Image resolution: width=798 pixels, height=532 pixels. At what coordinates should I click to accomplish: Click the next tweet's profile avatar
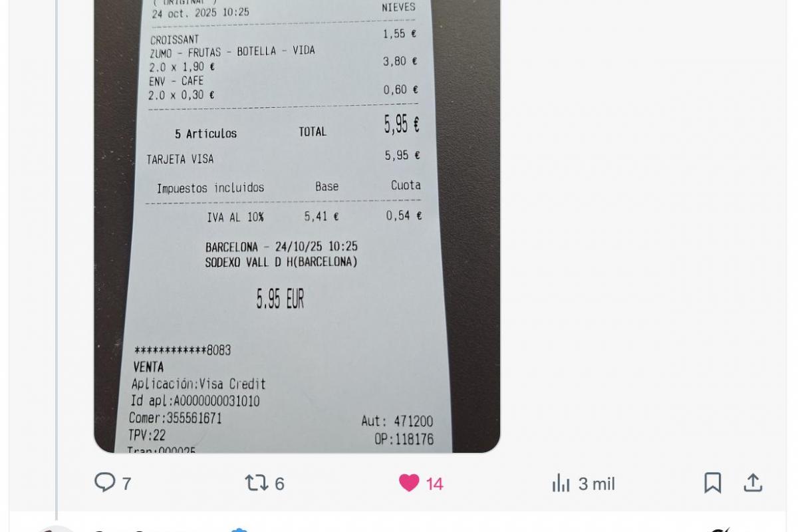click(x=57, y=529)
